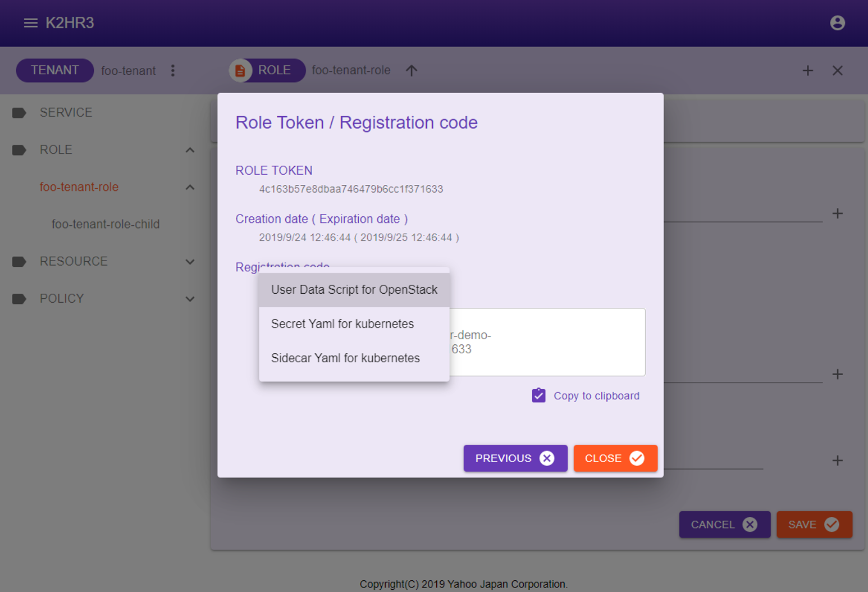Screen dimensions: 868x592
Task: Click the plus icon in role toolbar
Action: click(x=807, y=70)
